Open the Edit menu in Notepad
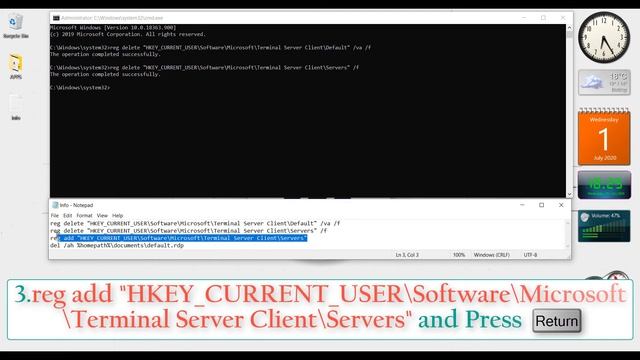Viewport: 640px width, 360px height. (67, 216)
